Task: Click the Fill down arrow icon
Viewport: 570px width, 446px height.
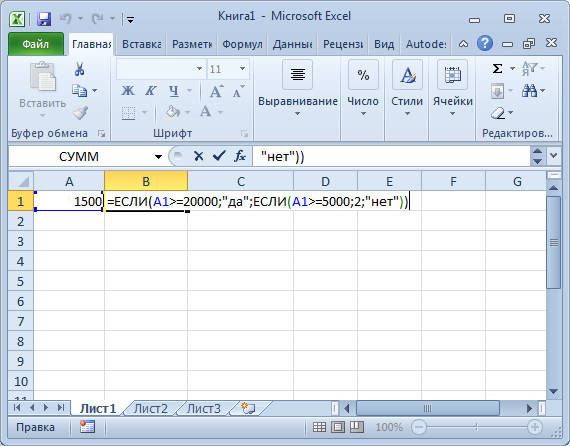Action: [x=497, y=91]
